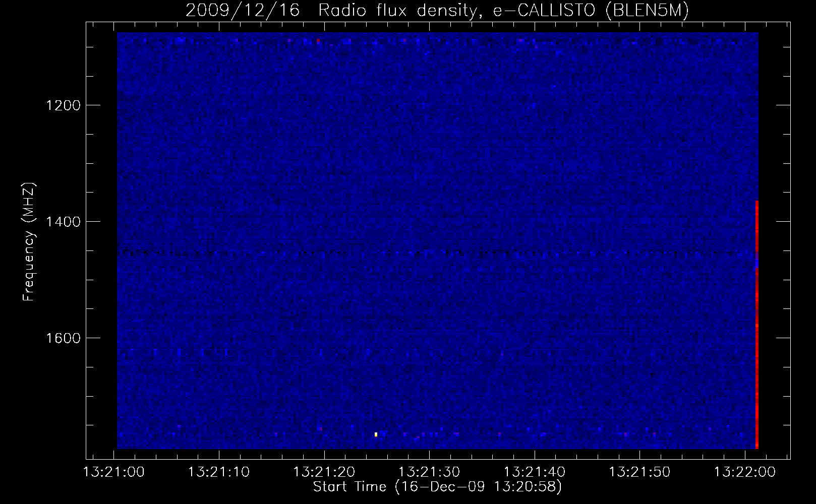Click the bright white pixel near the spectrogram bottom

point(376,434)
